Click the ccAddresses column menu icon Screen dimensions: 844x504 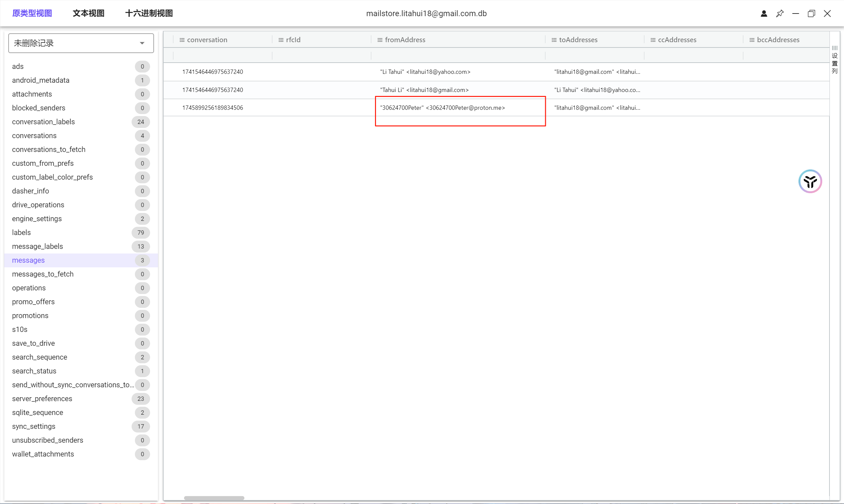pyautogui.click(x=653, y=40)
